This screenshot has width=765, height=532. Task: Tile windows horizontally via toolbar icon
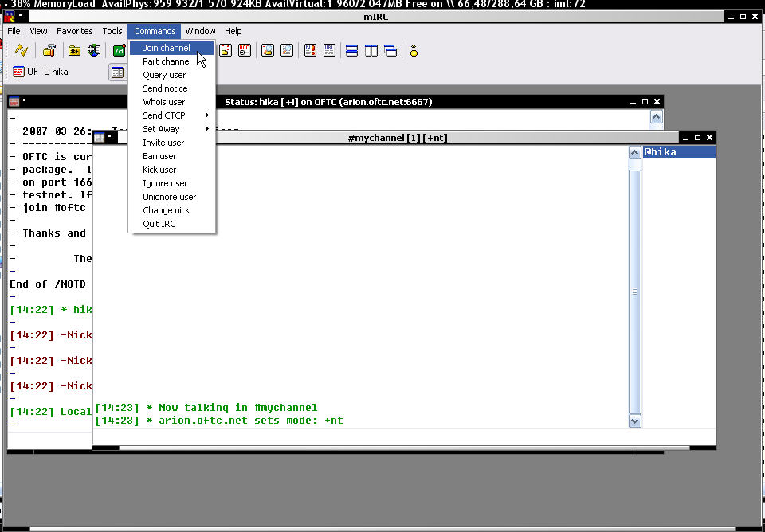tap(351, 50)
